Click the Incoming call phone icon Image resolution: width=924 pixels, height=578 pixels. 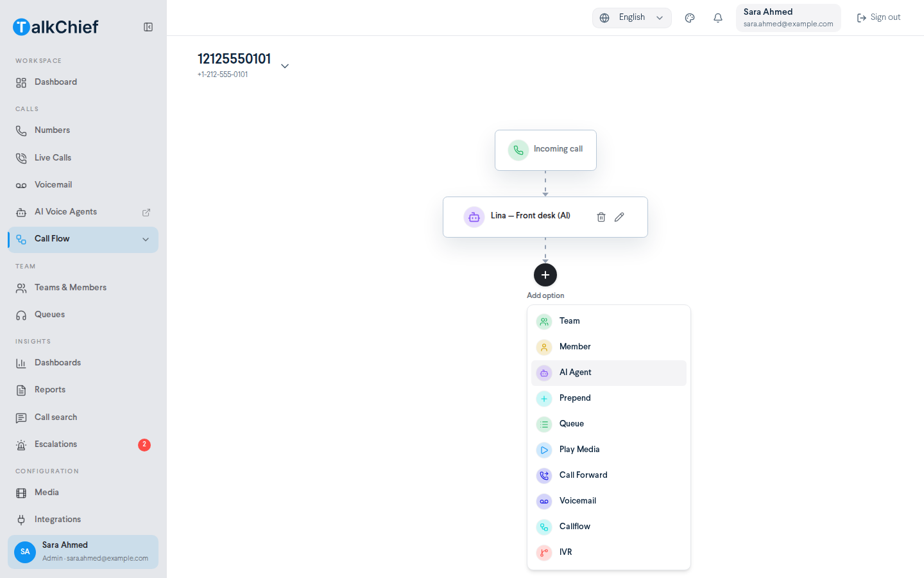(x=518, y=150)
